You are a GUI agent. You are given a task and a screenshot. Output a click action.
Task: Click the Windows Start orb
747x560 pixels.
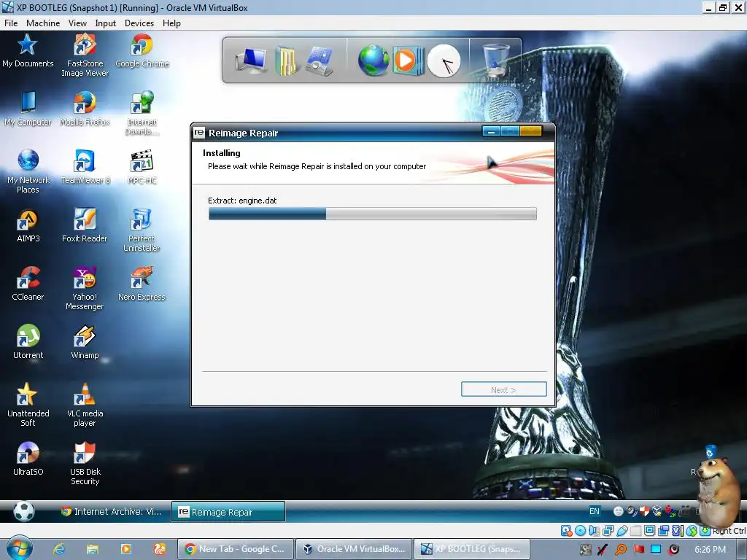tap(19, 548)
